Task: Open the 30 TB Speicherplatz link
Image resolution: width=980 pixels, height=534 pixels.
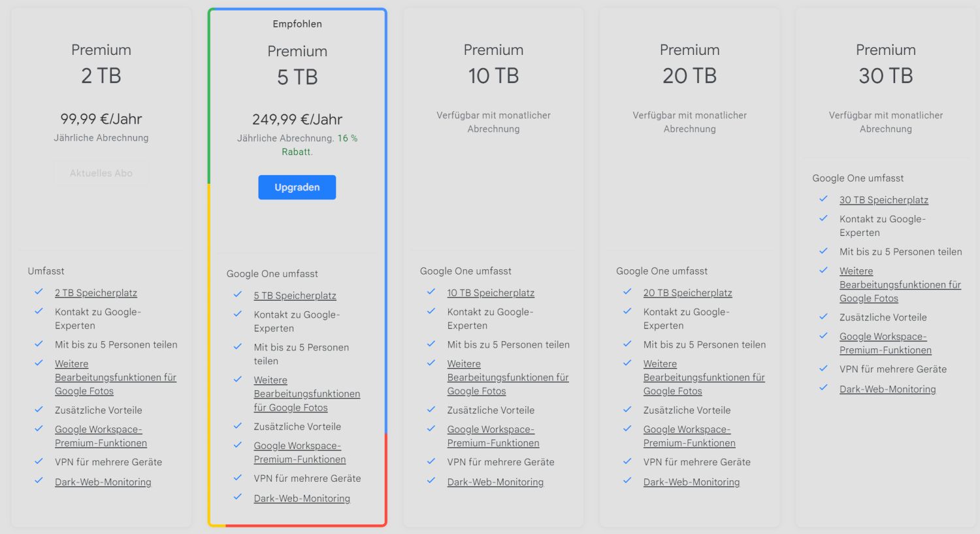Action: pyautogui.click(x=883, y=200)
